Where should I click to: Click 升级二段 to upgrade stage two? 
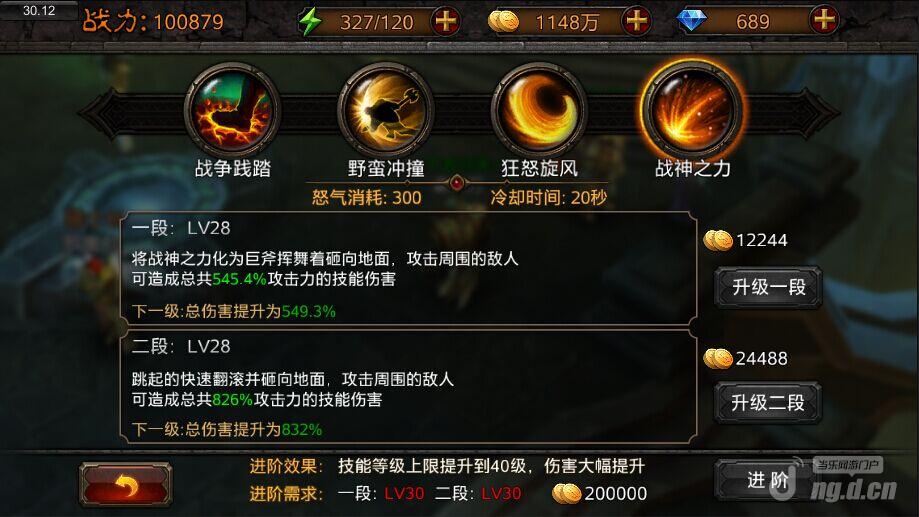[x=768, y=403]
